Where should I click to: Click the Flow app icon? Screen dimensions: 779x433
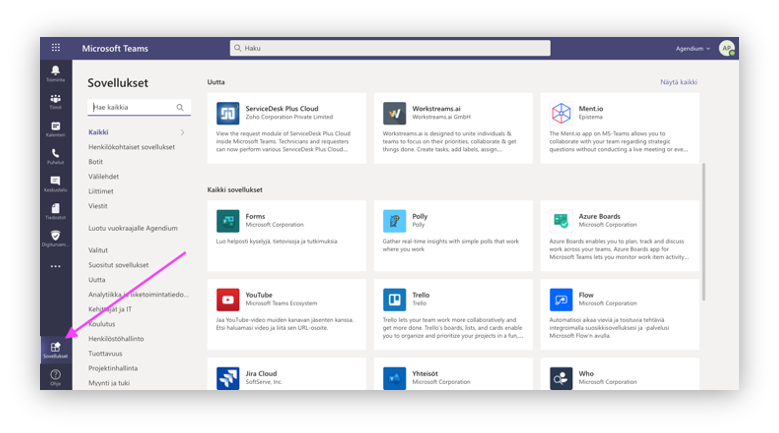coord(561,299)
